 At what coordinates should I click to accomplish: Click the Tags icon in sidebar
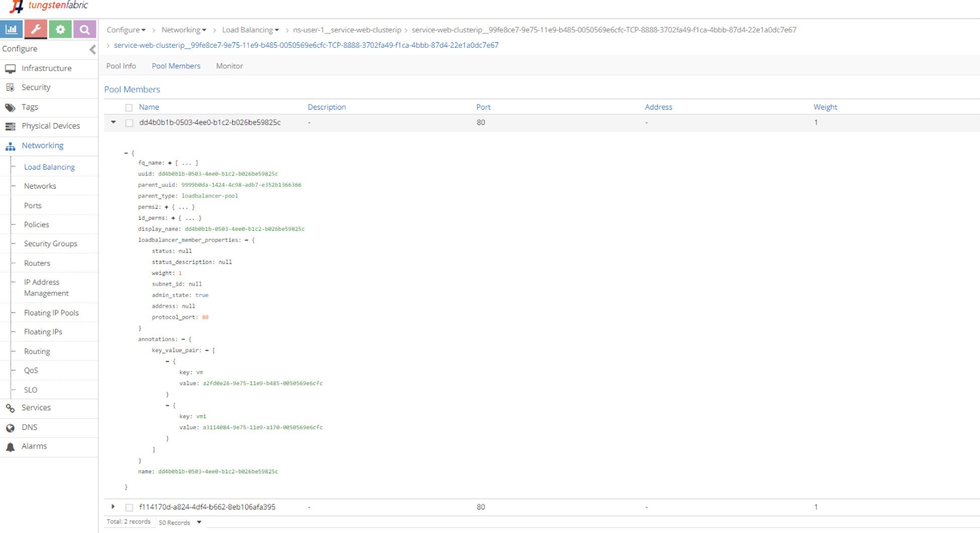click(x=10, y=107)
